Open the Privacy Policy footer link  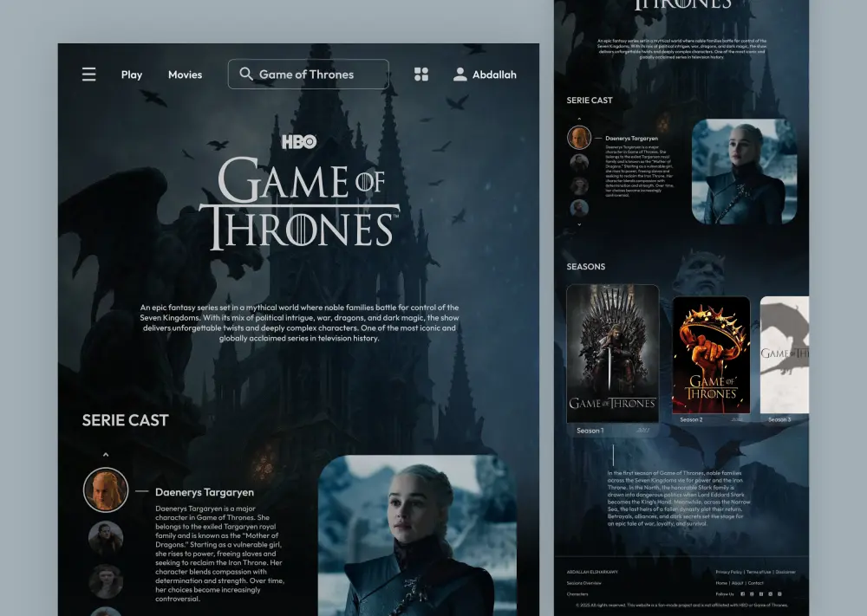point(729,572)
